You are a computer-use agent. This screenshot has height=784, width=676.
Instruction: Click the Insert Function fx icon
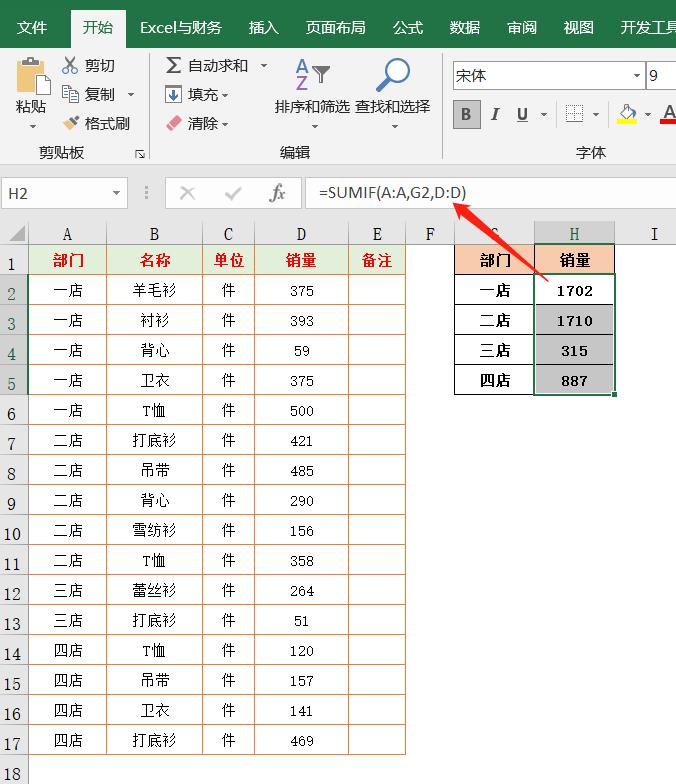coord(278,193)
